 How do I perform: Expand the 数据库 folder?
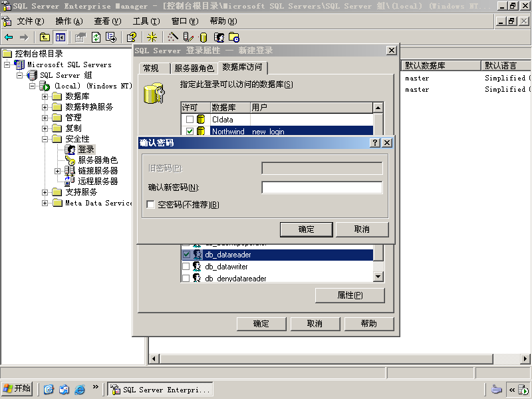pos(45,96)
